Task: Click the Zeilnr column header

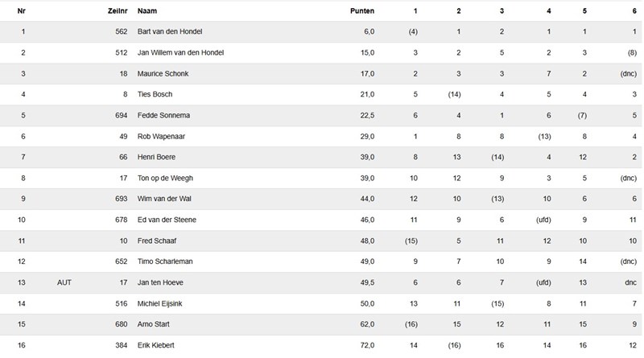Action: [x=118, y=11]
